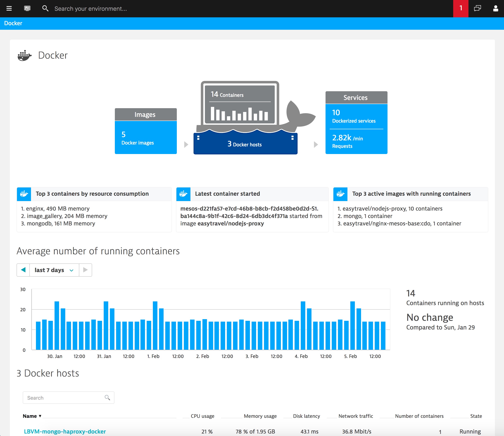Open the chat windows icon in top bar
This screenshot has width=504, height=436.
tap(478, 8)
